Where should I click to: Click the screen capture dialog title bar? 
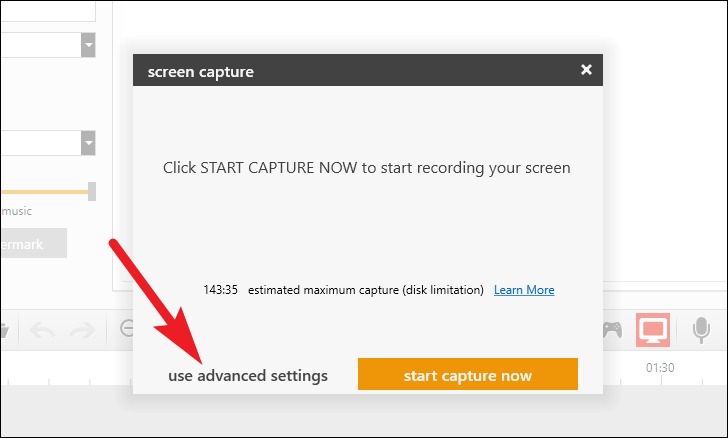tap(368, 70)
